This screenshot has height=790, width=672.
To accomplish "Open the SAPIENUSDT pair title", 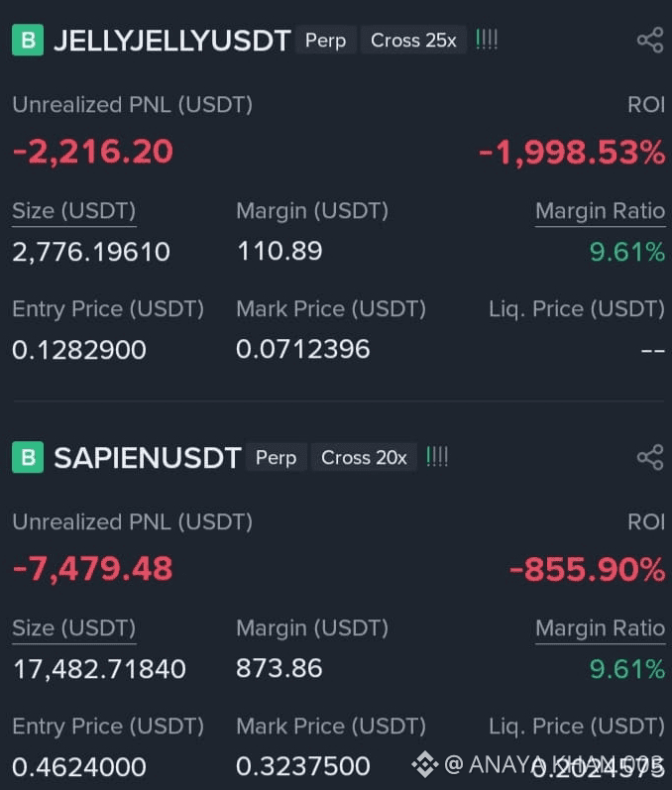I will pos(148,458).
